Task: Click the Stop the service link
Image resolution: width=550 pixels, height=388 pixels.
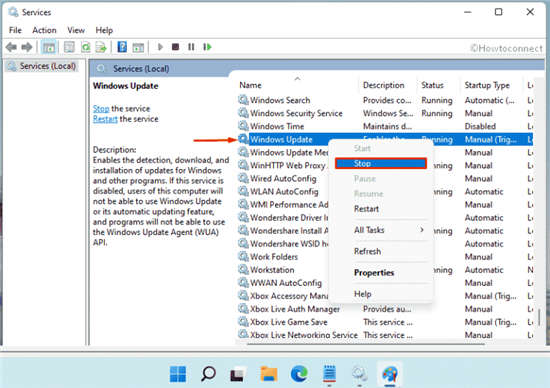Action: tap(101, 108)
